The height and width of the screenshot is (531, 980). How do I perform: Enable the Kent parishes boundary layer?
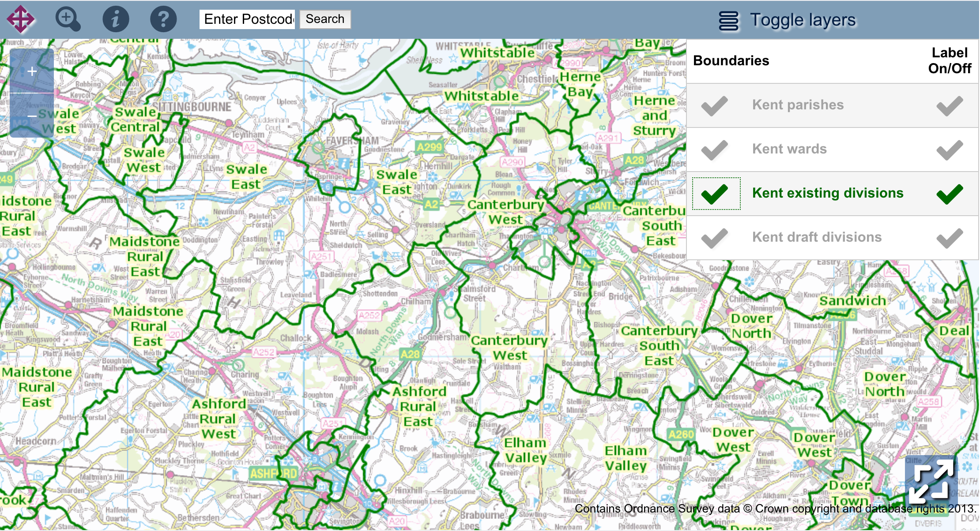715,105
